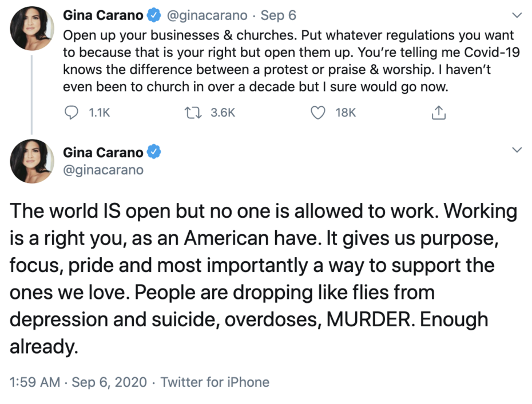
Task: Open @ginacarano handle under main tweet name
Action: (x=103, y=170)
